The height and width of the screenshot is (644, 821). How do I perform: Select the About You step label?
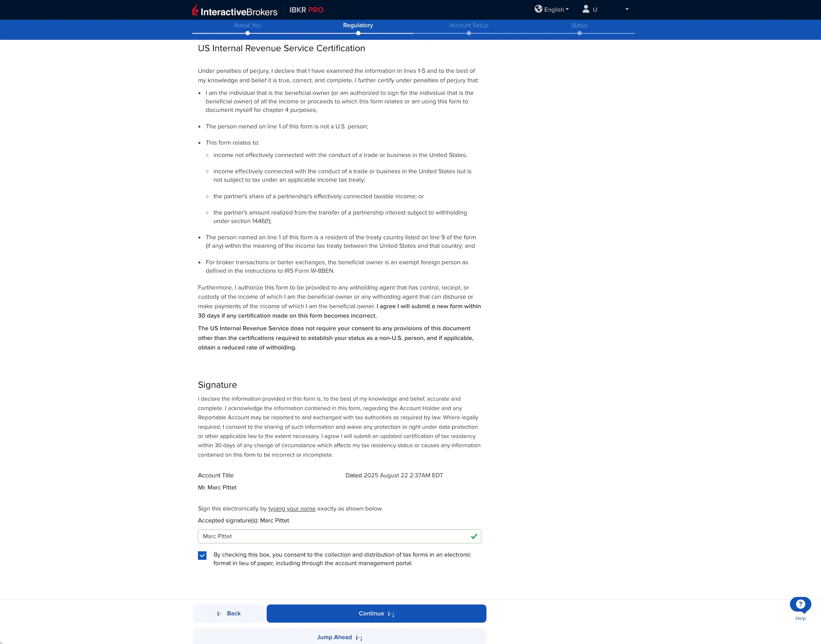pos(247,25)
